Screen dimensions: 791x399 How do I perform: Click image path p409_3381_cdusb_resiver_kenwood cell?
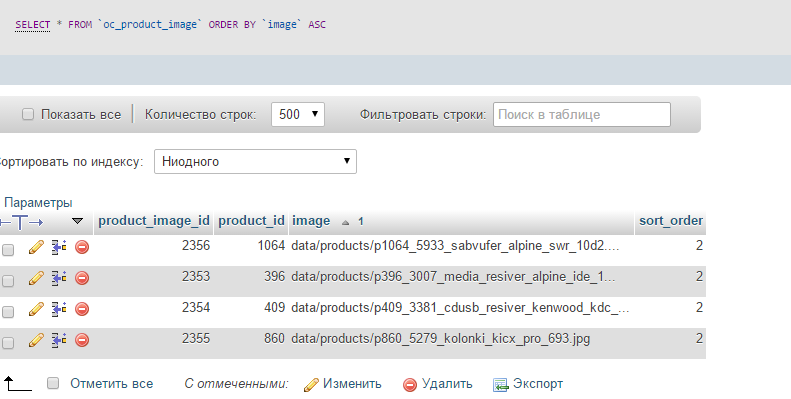pyautogui.click(x=460, y=308)
